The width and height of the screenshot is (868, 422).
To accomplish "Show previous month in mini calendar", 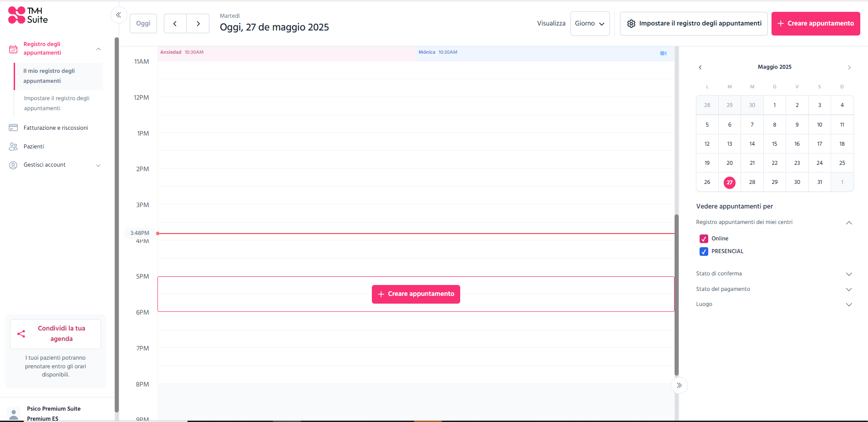I will [x=700, y=67].
